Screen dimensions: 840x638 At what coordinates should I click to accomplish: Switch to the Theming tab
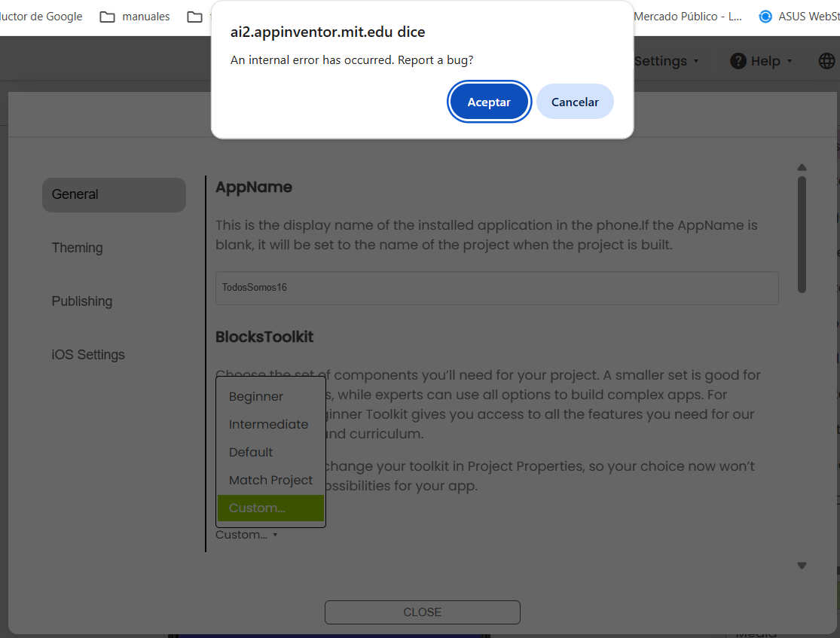(77, 248)
